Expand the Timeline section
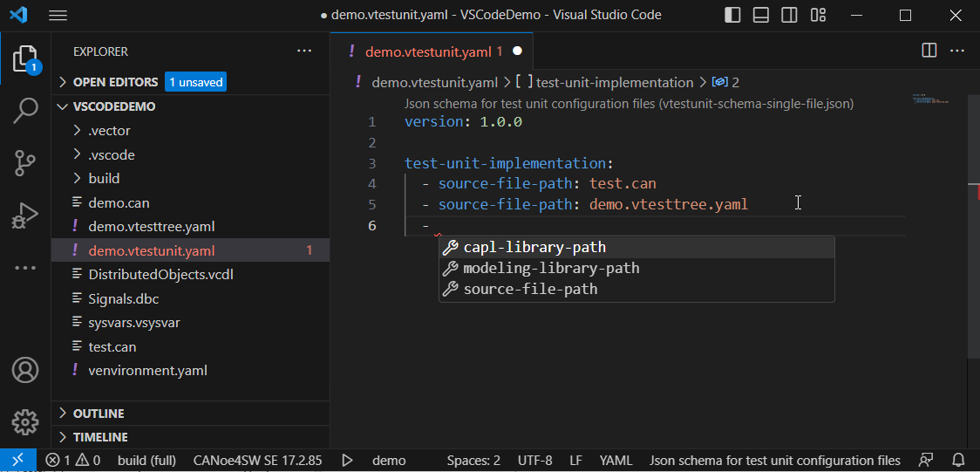This screenshot has width=980, height=472. coord(191,437)
